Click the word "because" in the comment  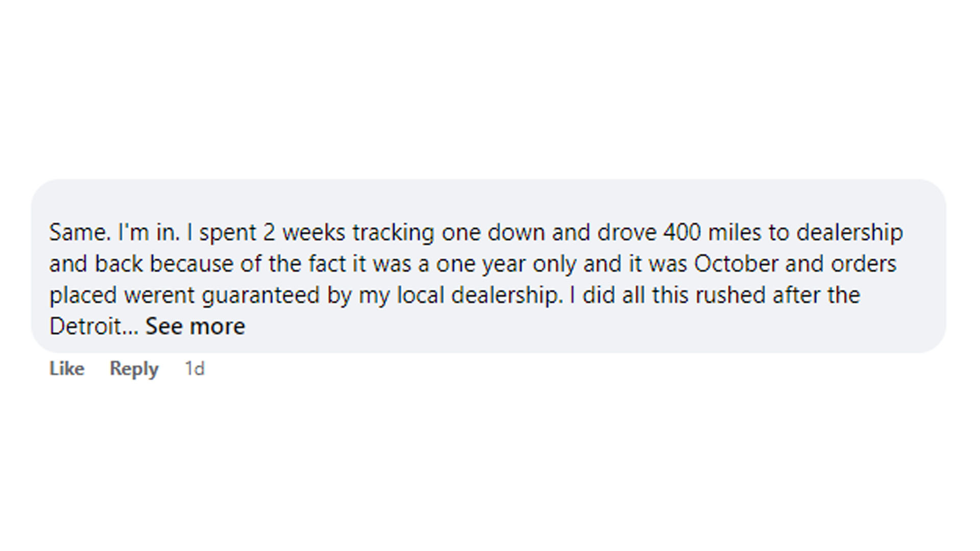(191, 264)
